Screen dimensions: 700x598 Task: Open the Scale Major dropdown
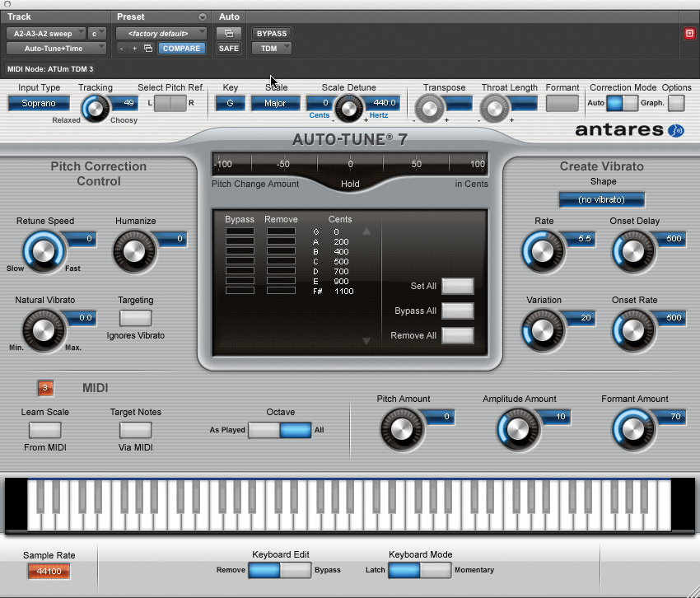pos(275,103)
